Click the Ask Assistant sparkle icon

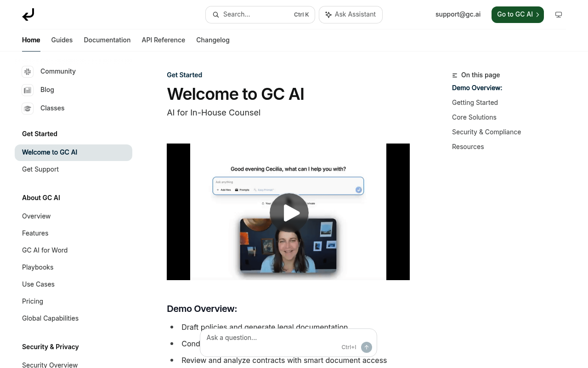click(328, 15)
